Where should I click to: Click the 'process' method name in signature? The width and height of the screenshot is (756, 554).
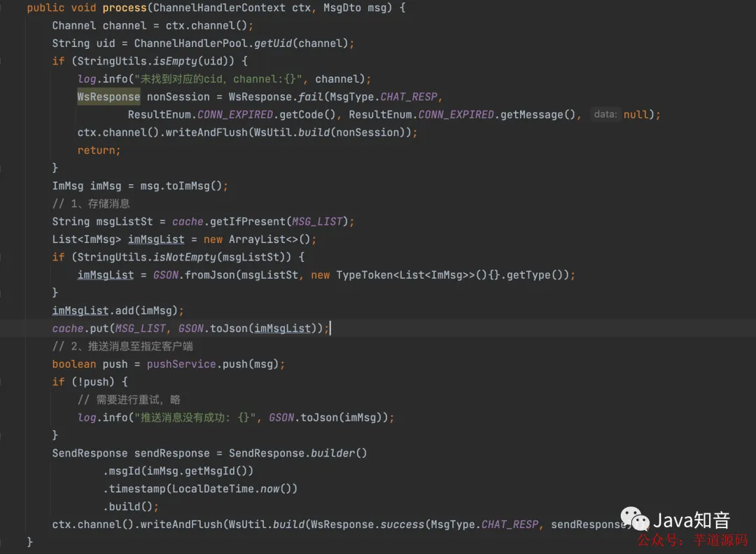125,8
